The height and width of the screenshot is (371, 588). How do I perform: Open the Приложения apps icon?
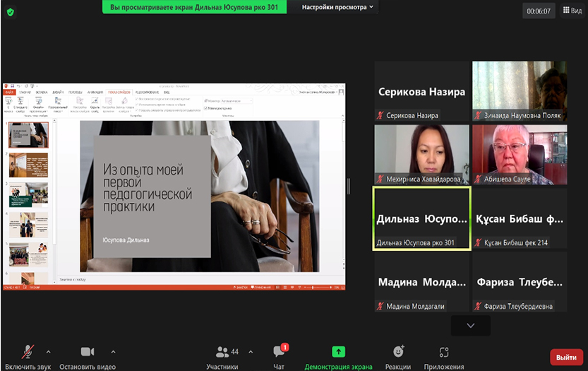pos(444,352)
